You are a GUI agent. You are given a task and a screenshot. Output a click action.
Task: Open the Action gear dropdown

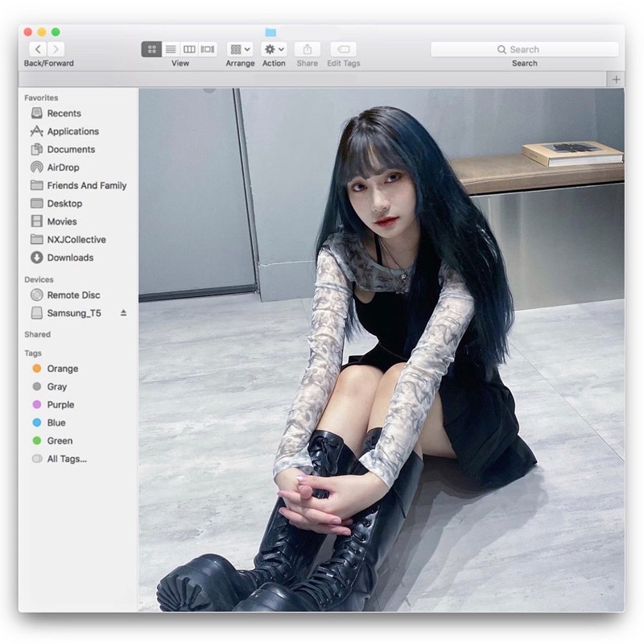click(274, 49)
